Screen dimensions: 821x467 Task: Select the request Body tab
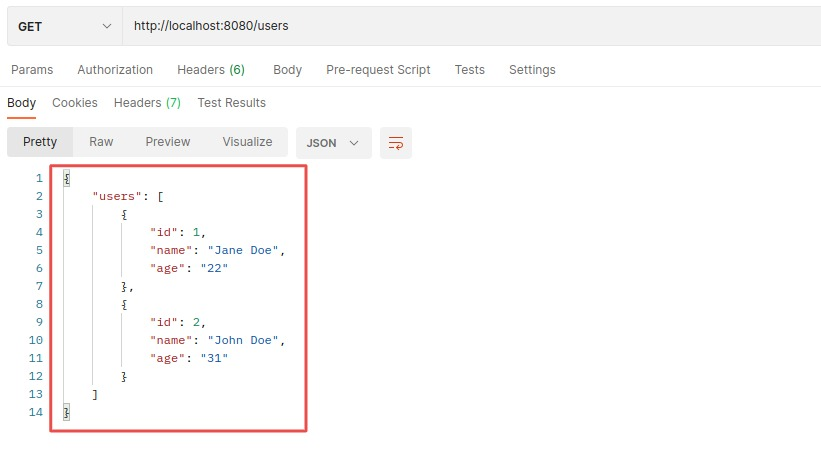click(287, 70)
